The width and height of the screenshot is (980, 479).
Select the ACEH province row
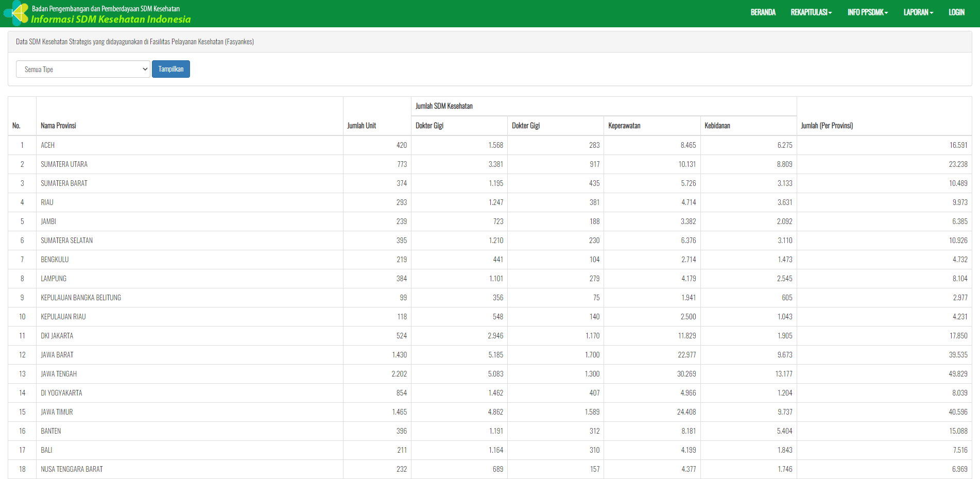tap(48, 145)
